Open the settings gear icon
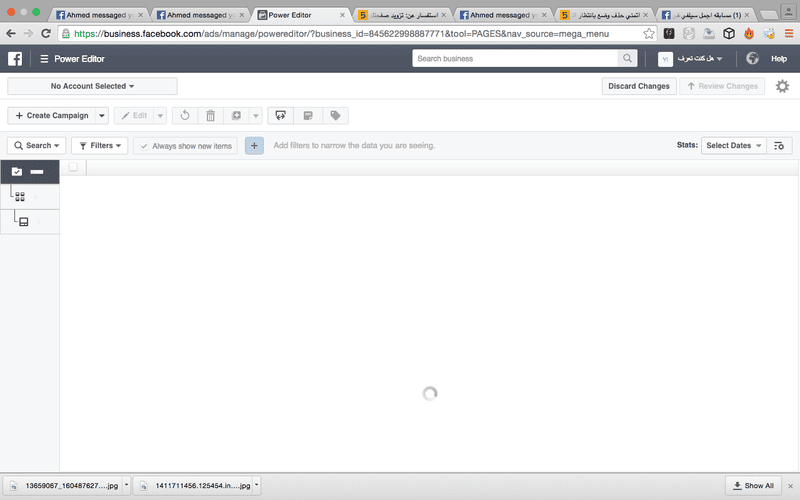The height and width of the screenshot is (500, 800). point(782,86)
